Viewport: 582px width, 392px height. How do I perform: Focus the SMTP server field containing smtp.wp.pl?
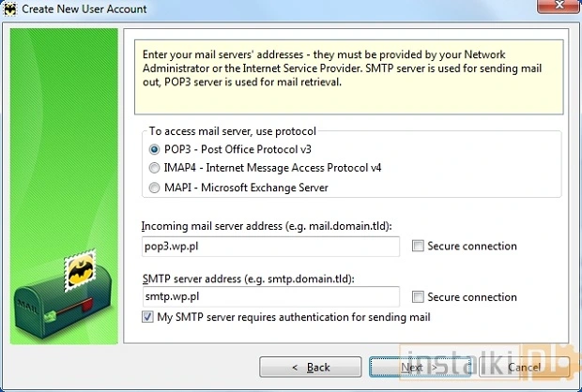tap(270, 297)
